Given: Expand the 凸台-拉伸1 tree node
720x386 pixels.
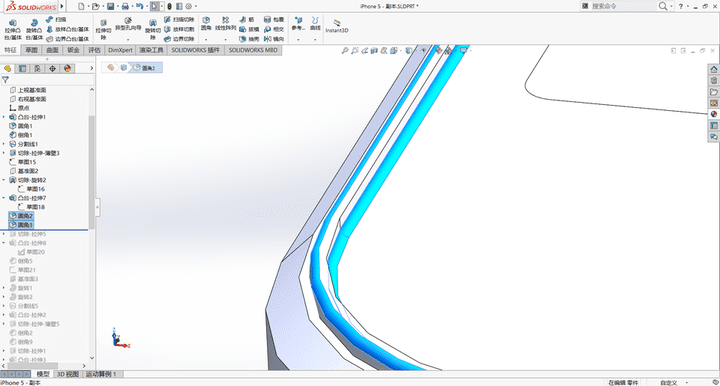Looking at the screenshot, I should (x=4, y=117).
